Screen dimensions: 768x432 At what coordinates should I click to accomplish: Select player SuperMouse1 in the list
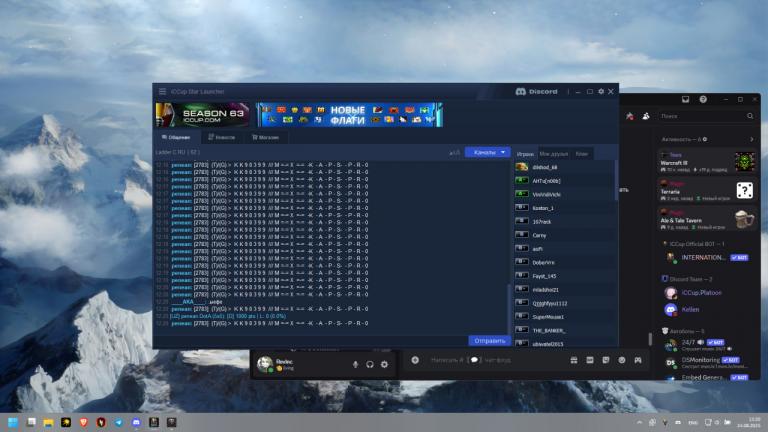tap(563, 317)
